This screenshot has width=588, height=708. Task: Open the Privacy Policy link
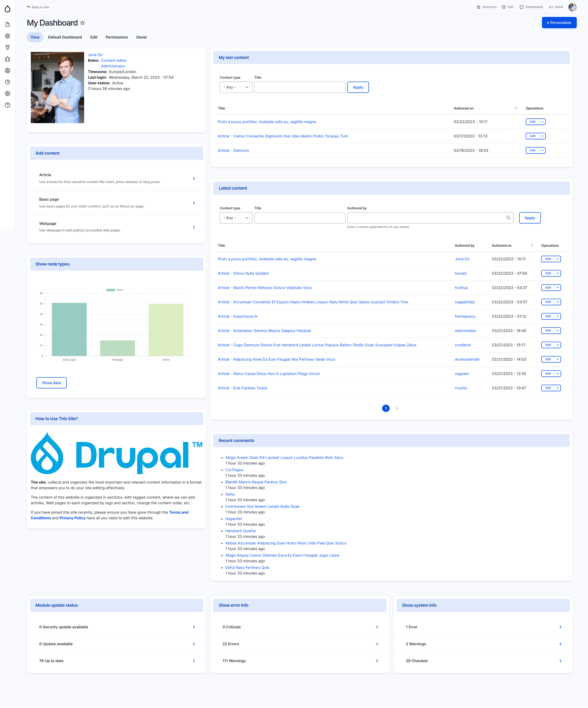(72, 518)
